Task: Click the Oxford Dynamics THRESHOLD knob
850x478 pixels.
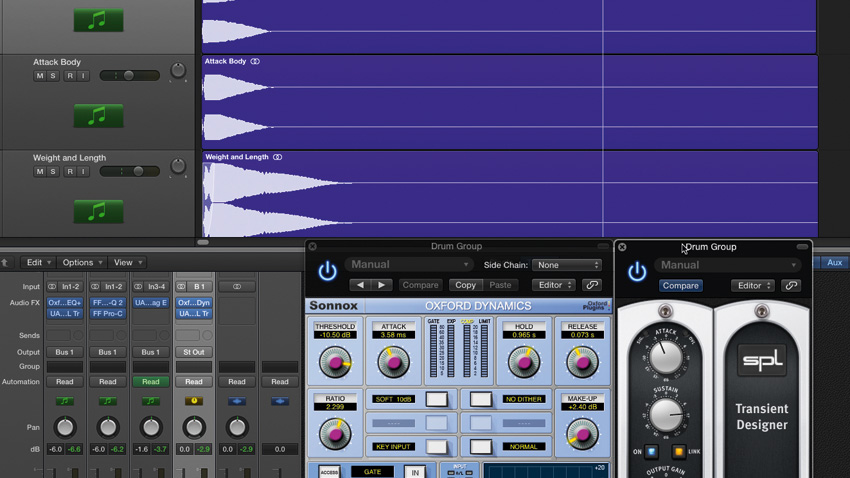Action: tap(336, 363)
